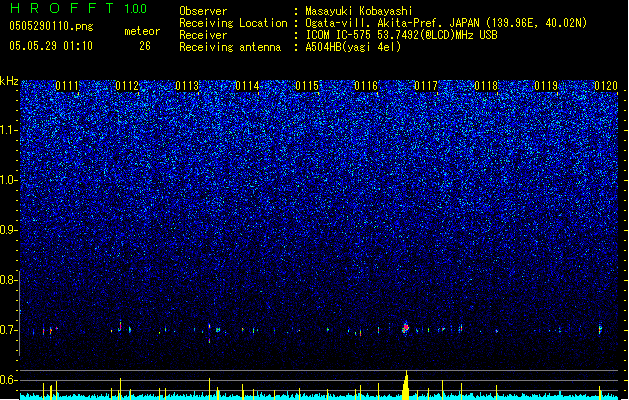This screenshot has height=400, width=629.
Task: Click the tallest yellow peak in the power graph
Action: [x=406, y=385]
